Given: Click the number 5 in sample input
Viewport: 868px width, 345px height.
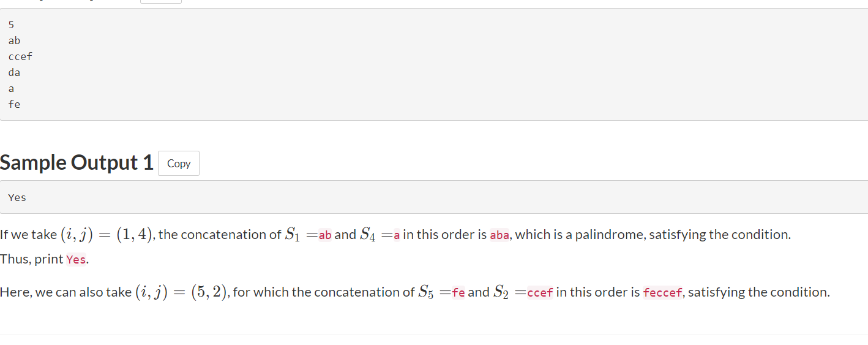Looking at the screenshot, I should pyautogui.click(x=11, y=25).
